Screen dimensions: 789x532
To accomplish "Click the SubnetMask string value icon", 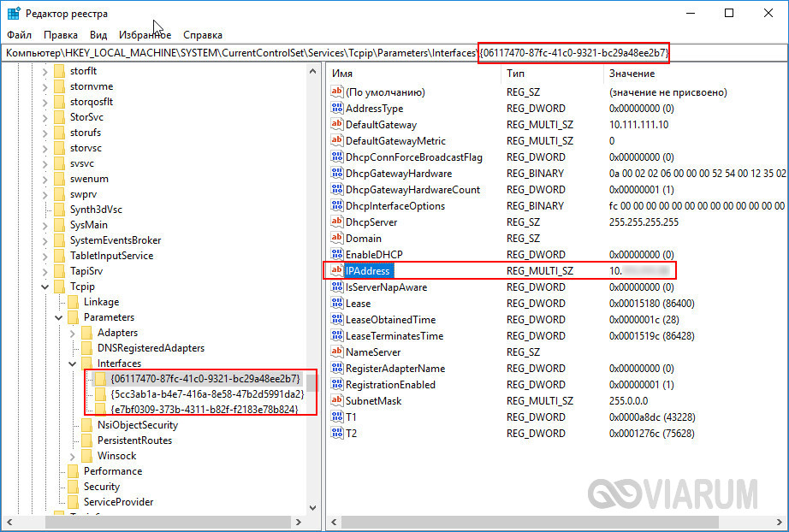I will 336,401.
